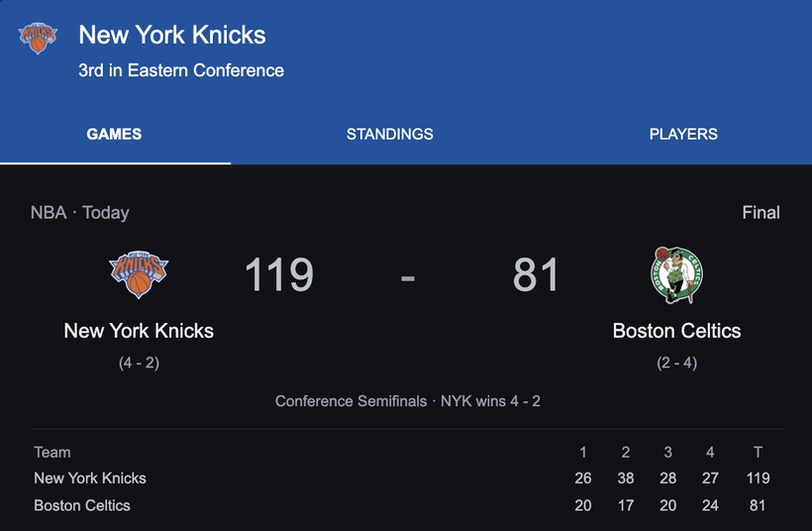Click the Knicks final score 119
Viewport: 812px width, 531px height.
pyautogui.click(x=278, y=275)
